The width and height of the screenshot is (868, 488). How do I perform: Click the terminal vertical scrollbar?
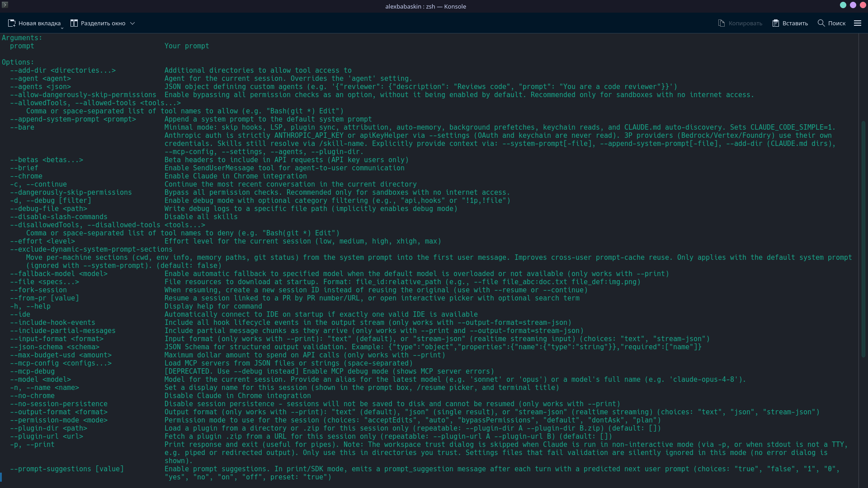point(863,239)
